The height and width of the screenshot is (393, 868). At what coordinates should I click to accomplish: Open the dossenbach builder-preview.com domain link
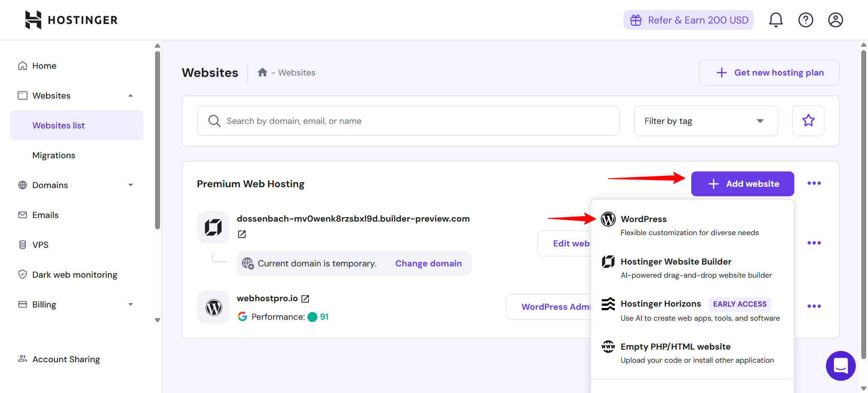(353, 218)
